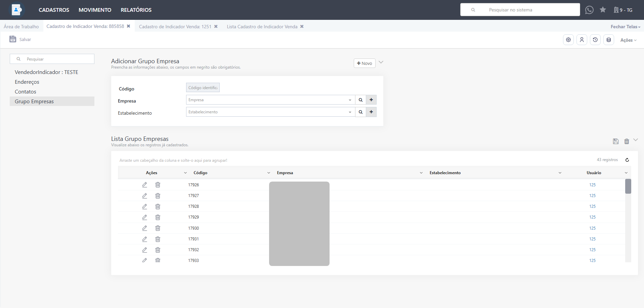Open the Ações column filter arrow

coord(185,173)
